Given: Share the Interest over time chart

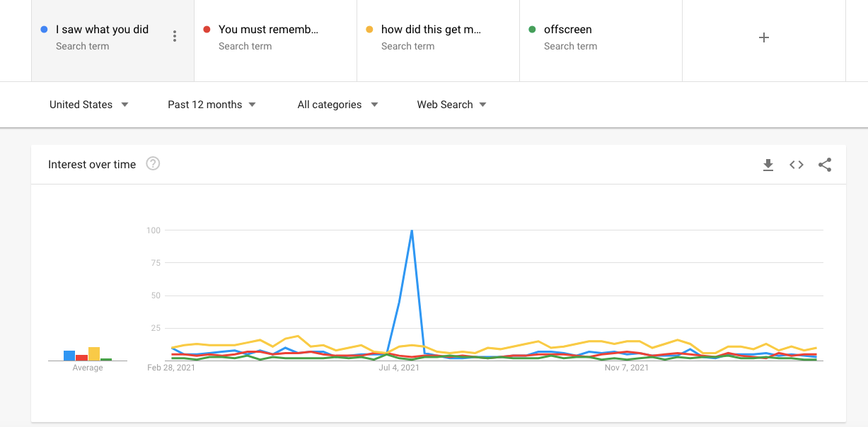Looking at the screenshot, I should (x=825, y=164).
